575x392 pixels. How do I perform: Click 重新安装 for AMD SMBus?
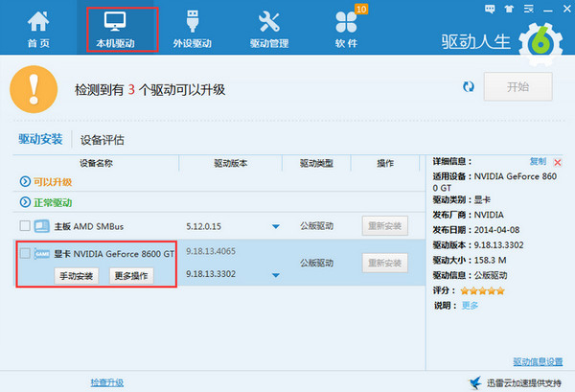(x=385, y=226)
